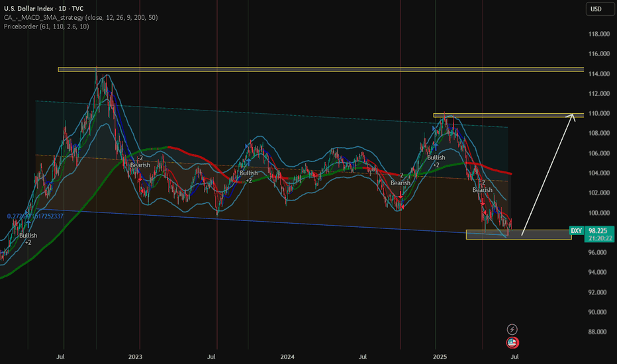Click the blue 0.2726 value label

35,216
